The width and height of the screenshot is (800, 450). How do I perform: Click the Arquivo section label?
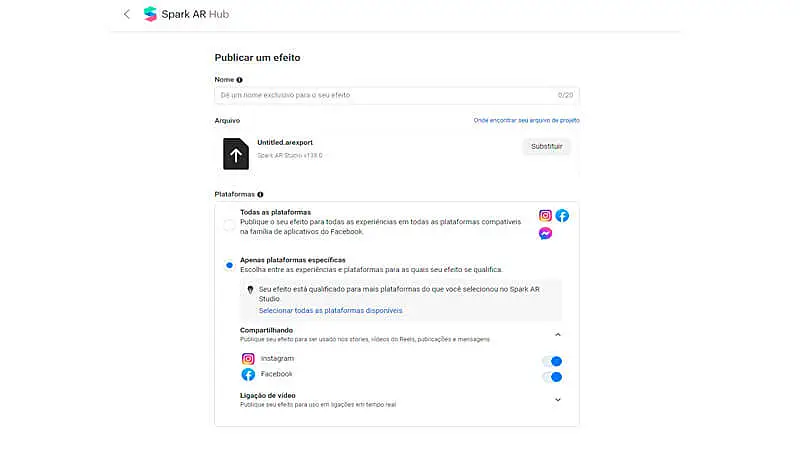pyautogui.click(x=227, y=121)
